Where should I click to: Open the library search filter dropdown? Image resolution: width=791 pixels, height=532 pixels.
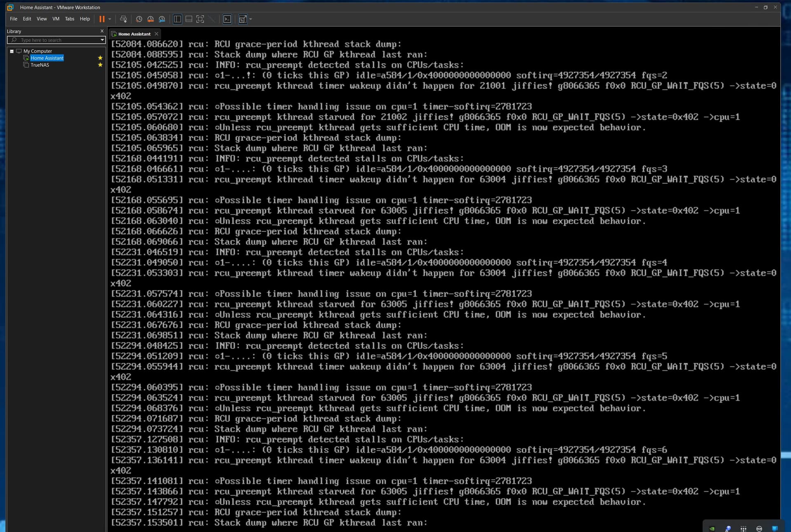point(102,40)
